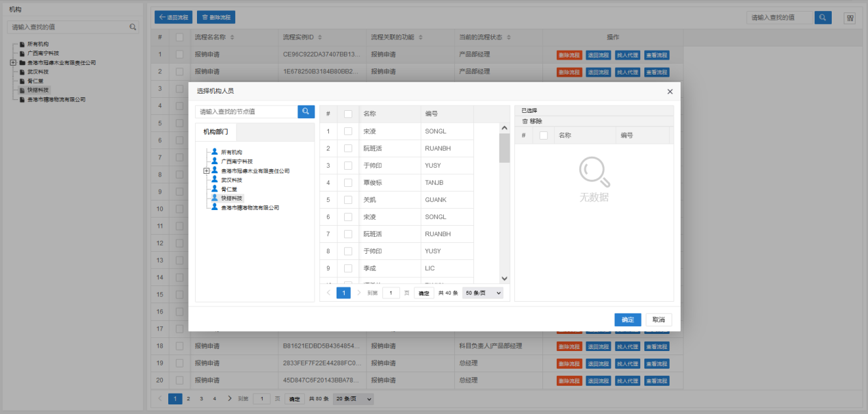Expand the 贵港市冠德木业有限责任公司 tree node
The height and width of the screenshot is (414, 868).
click(207, 170)
